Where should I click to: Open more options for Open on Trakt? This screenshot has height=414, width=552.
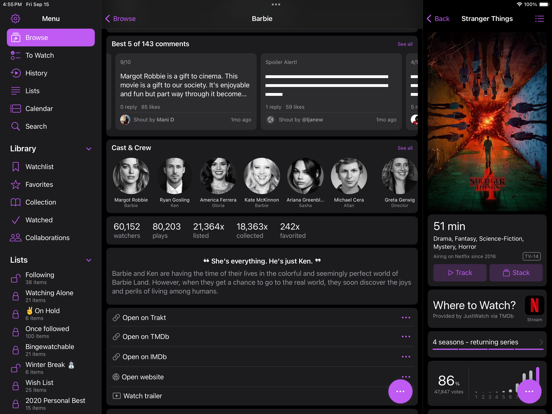click(406, 318)
